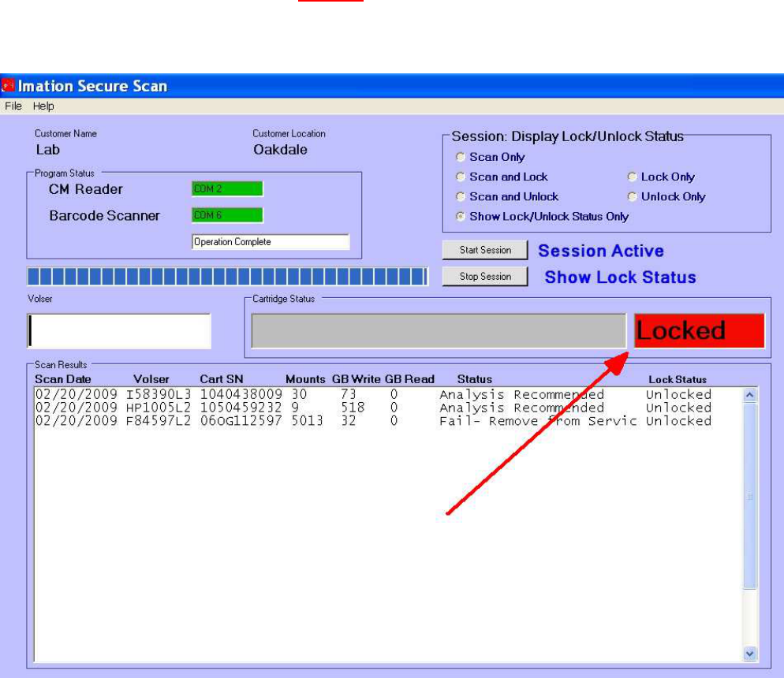Click Cart SN 1050459232
This screenshot has height=678, width=784.
pos(241,408)
